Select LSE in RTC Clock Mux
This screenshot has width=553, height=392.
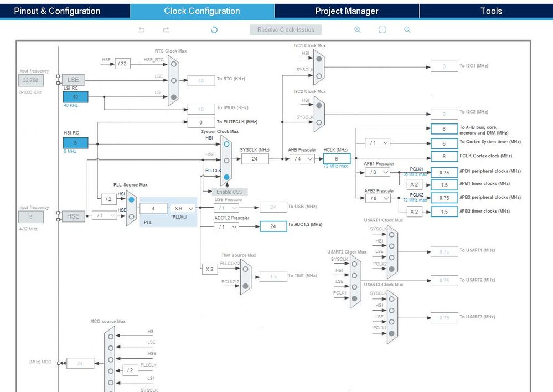pyautogui.click(x=174, y=80)
